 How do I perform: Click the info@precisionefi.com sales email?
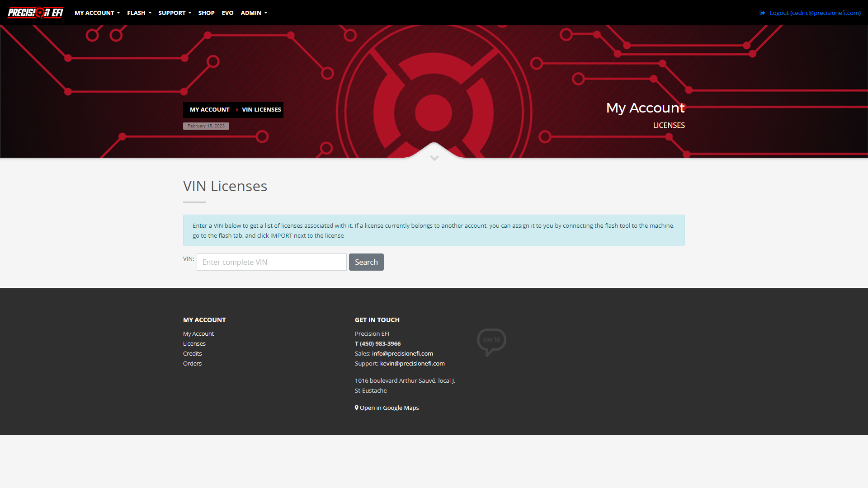coord(402,354)
